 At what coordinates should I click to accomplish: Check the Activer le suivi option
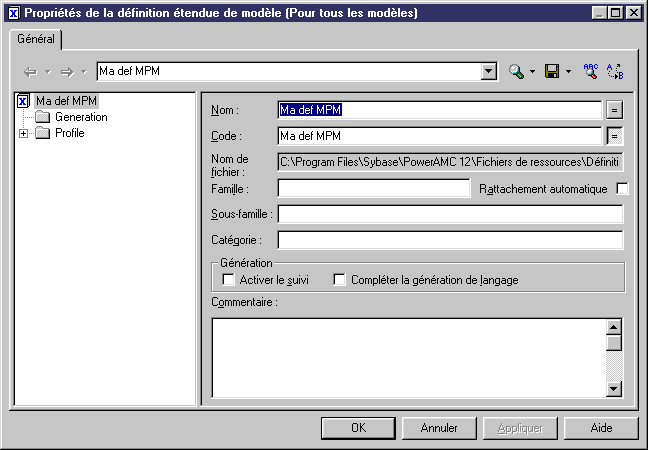228,280
